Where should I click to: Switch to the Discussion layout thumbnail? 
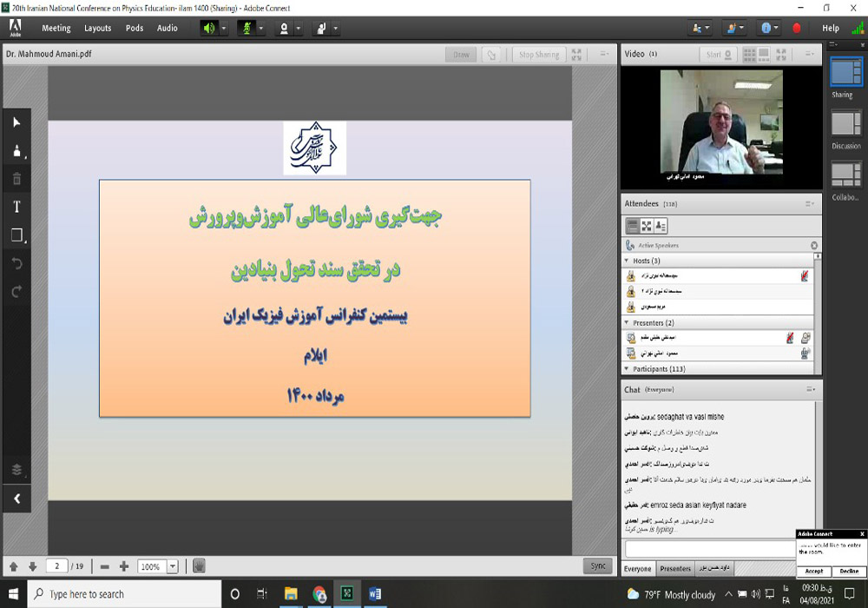click(845, 124)
